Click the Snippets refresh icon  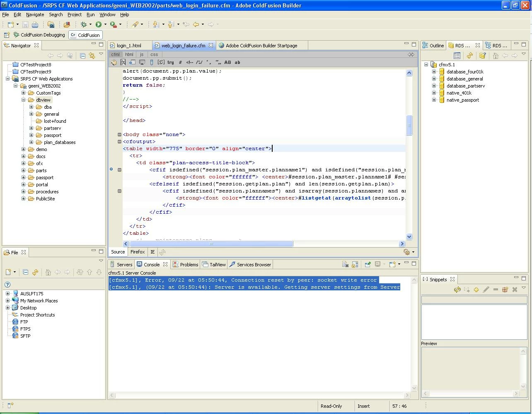(x=457, y=290)
